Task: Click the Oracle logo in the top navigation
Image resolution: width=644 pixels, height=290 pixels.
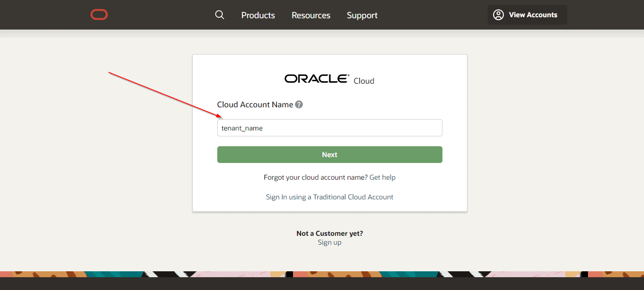Action: 99,14
